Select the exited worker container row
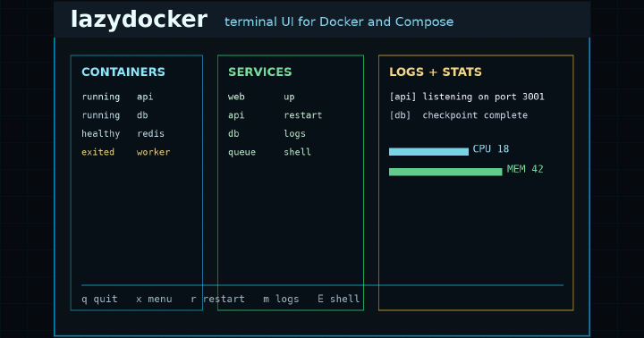This screenshot has width=644, height=338. 126,152
